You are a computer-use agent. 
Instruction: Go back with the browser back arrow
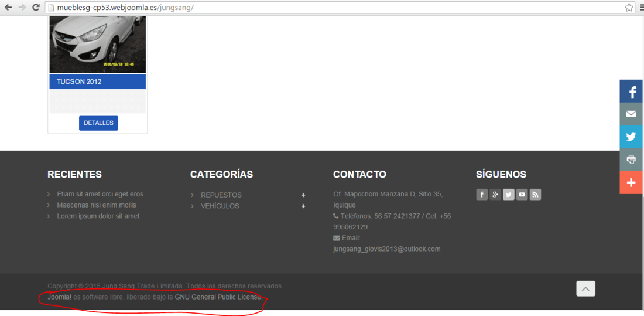pyautogui.click(x=8, y=7)
